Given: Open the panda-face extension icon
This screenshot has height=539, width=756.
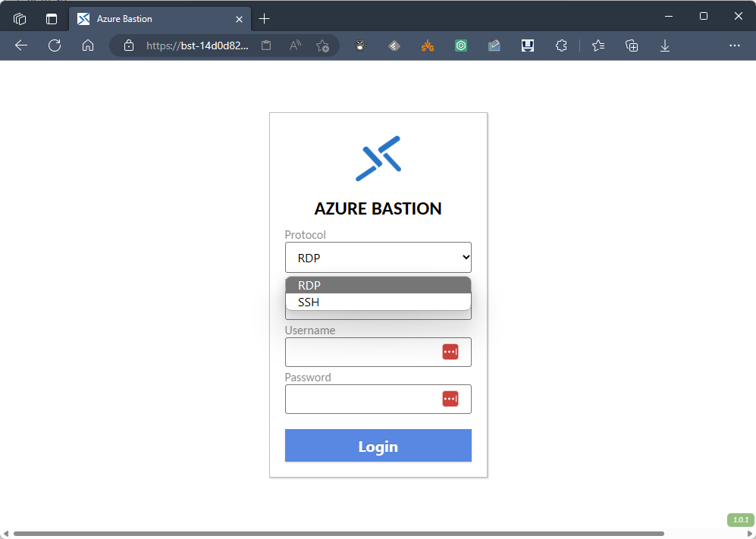Looking at the screenshot, I should click(361, 45).
